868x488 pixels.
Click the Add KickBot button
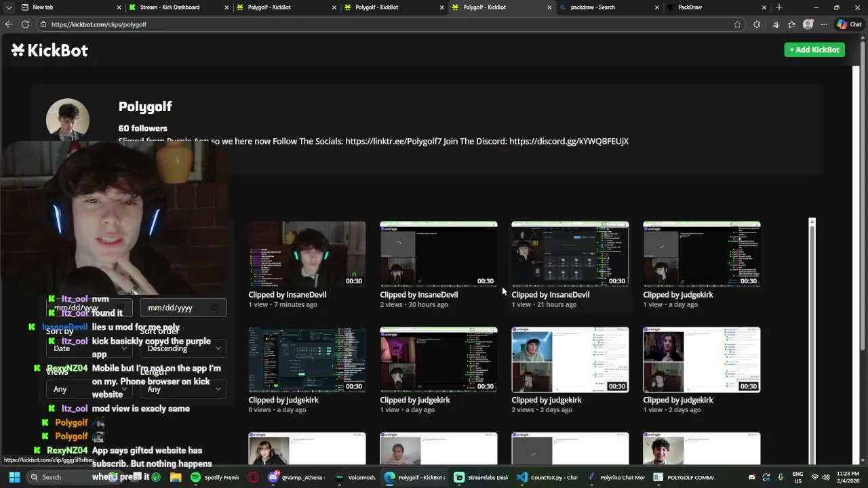click(x=814, y=49)
